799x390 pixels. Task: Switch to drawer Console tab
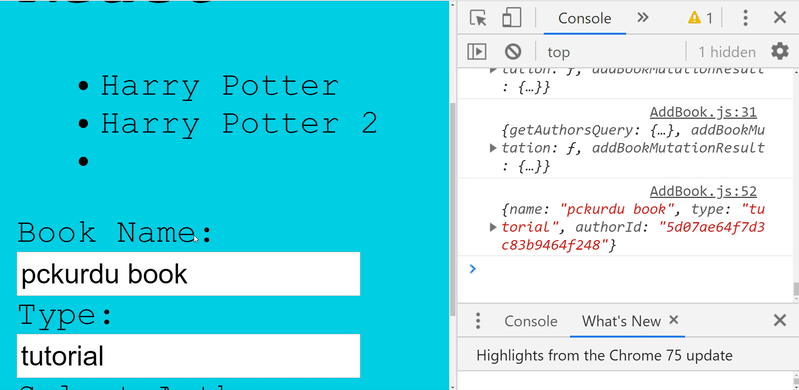tap(530, 321)
